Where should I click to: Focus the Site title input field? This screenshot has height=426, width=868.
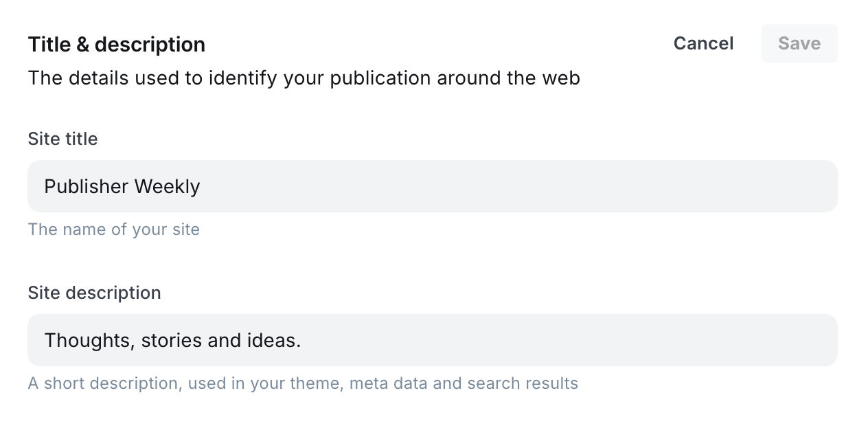pyautogui.click(x=432, y=186)
